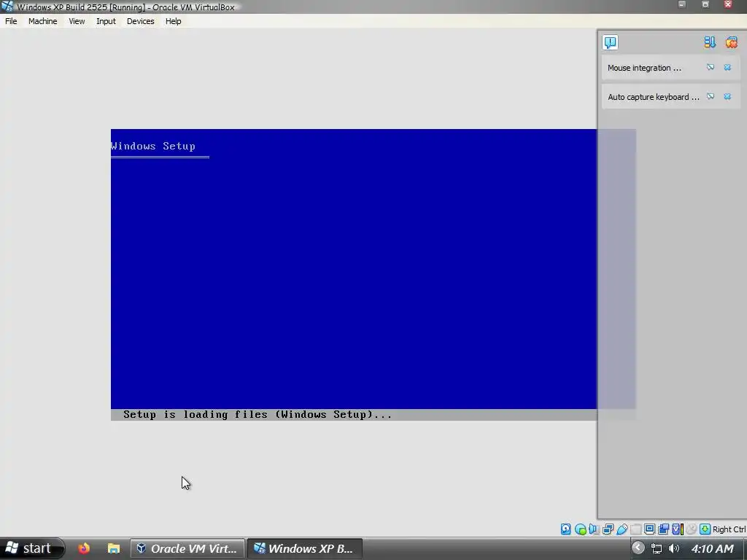Click the shared folders status icon
The width and height of the screenshot is (747, 560).
(635, 529)
